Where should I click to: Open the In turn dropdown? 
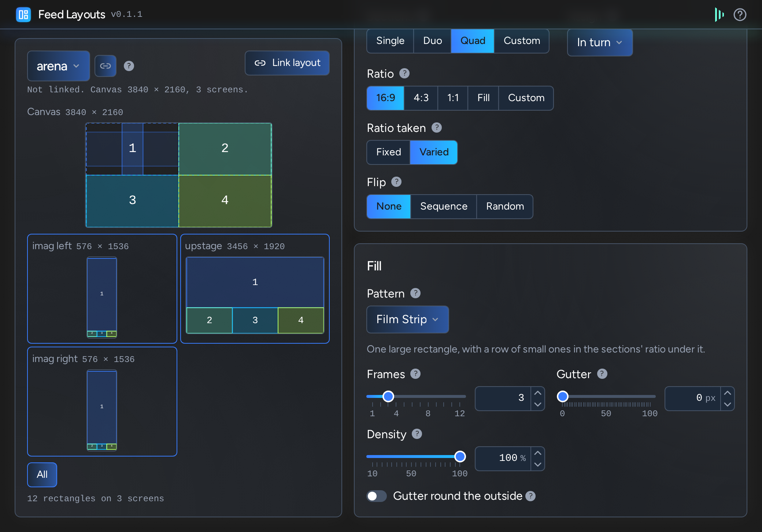pyautogui.click(x=600, y=43)
